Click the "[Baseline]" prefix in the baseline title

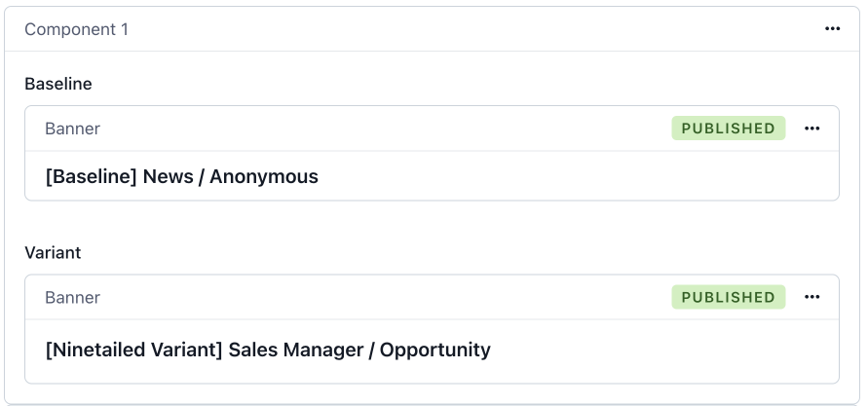coord(91,176)
